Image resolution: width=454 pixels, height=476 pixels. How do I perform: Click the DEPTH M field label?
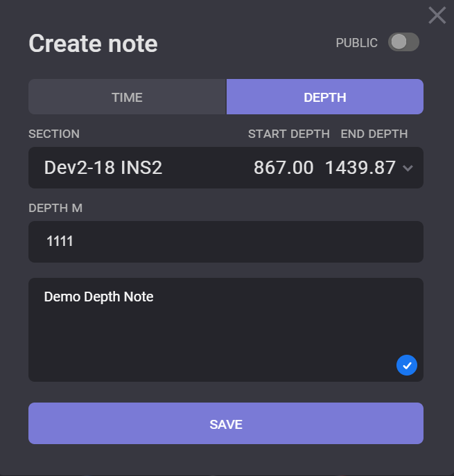55,208
